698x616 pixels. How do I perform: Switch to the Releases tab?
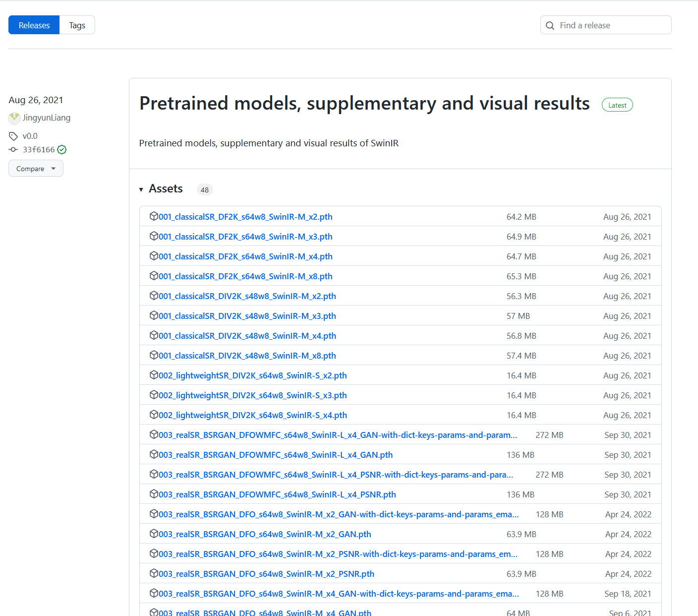34,25
